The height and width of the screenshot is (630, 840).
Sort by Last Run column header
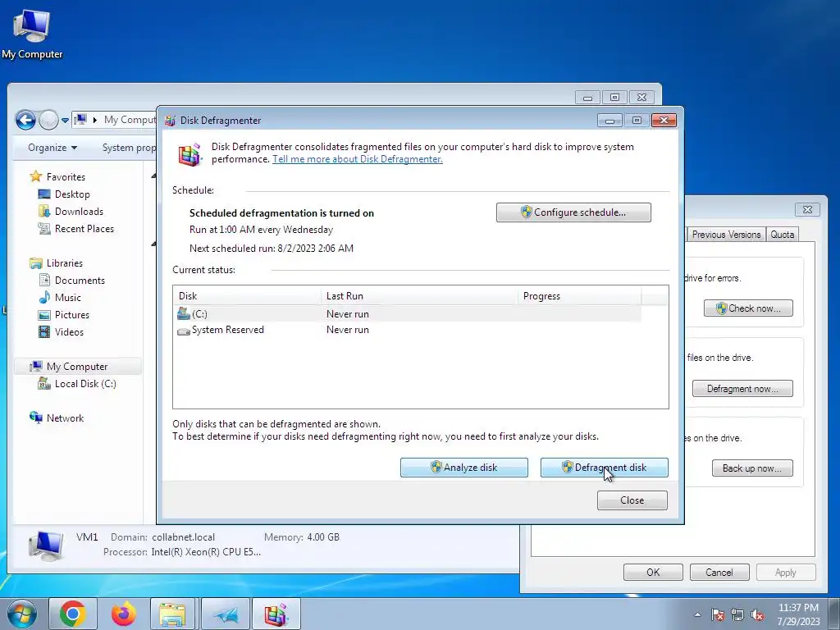click(x=419, y=295)
